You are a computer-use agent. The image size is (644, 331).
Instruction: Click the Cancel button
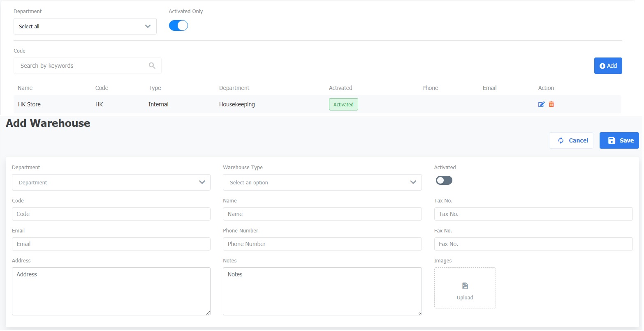click(x=571, y=140)
